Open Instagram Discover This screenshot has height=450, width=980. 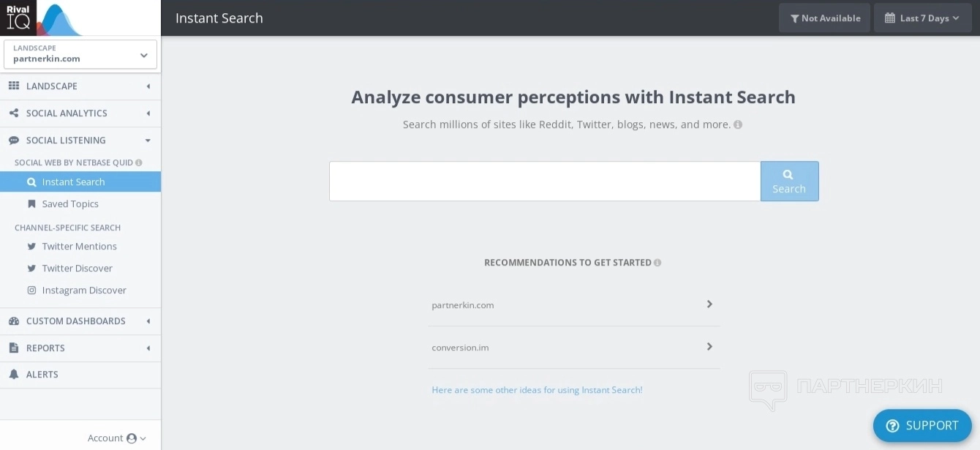click(x=83, y=290)
